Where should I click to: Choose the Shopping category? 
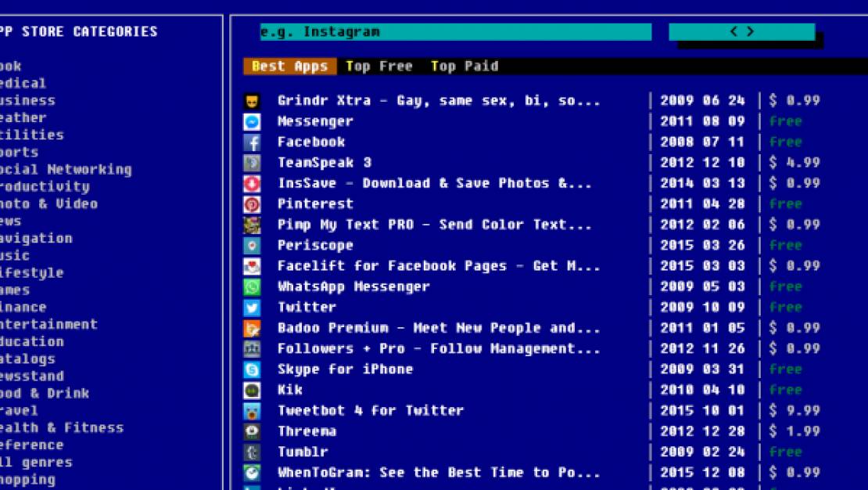click(x=27, y=480)
